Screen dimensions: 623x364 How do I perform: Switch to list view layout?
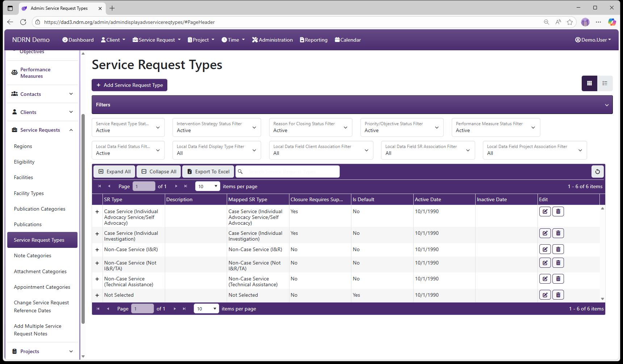pos(605,83)
